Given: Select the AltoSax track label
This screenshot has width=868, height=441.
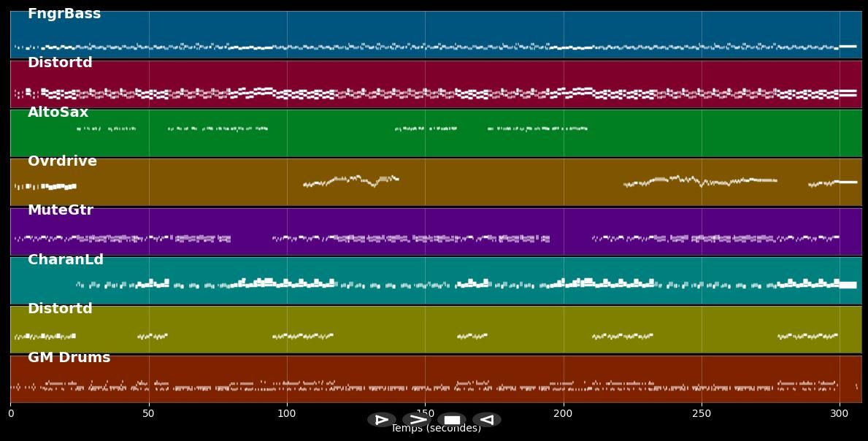Looking at the screenshot, I should tap(58, 112).
